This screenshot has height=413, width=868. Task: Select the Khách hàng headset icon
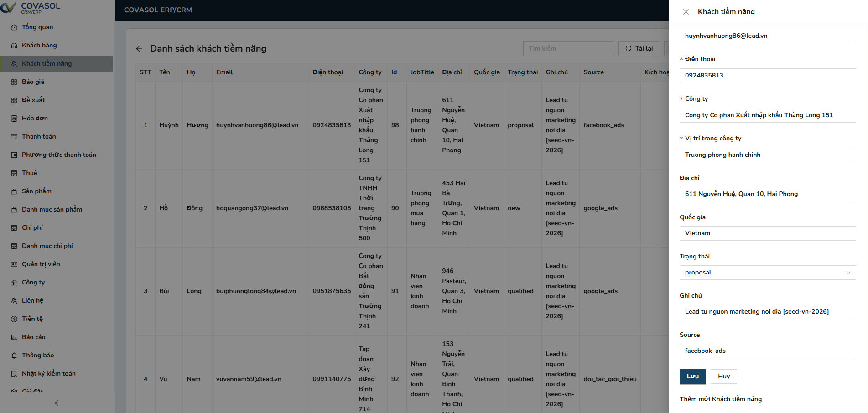coord(14,46)
